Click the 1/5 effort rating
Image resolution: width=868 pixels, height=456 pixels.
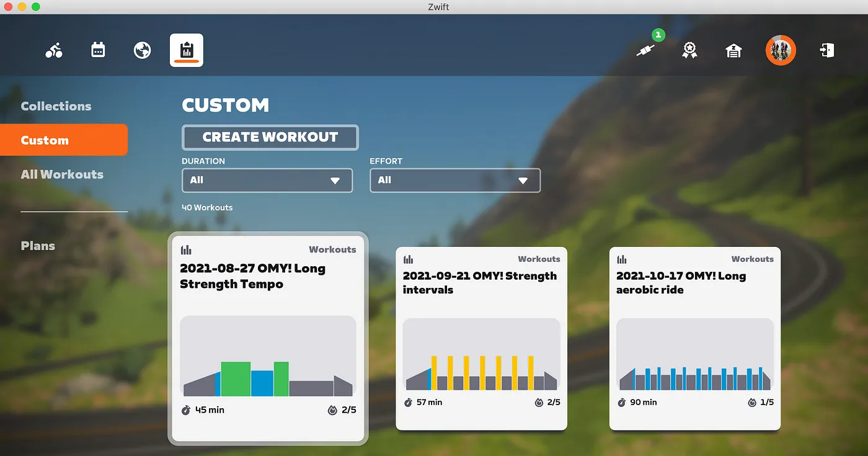pyautogui.click(x=767, y=402)
